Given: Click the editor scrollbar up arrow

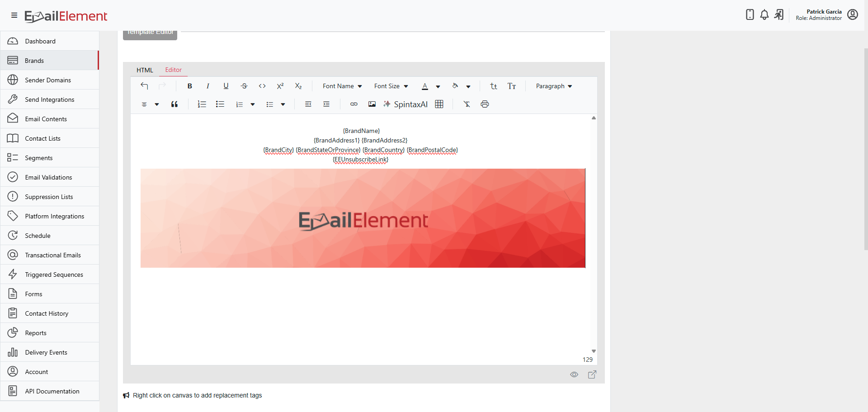Looking at the screenshot, I should click(x=594, y=118).
